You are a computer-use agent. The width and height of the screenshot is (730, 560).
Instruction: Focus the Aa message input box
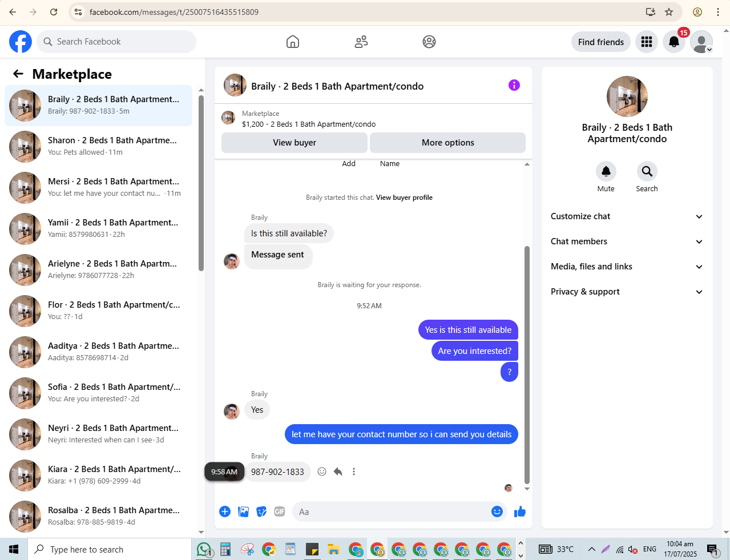click(x=391, y=511)
